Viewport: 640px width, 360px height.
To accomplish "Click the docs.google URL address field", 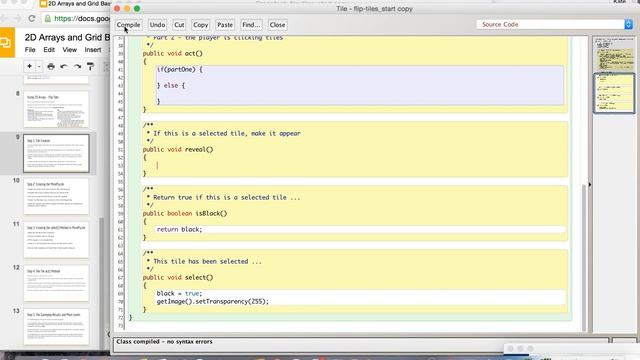I will [82, 18].
